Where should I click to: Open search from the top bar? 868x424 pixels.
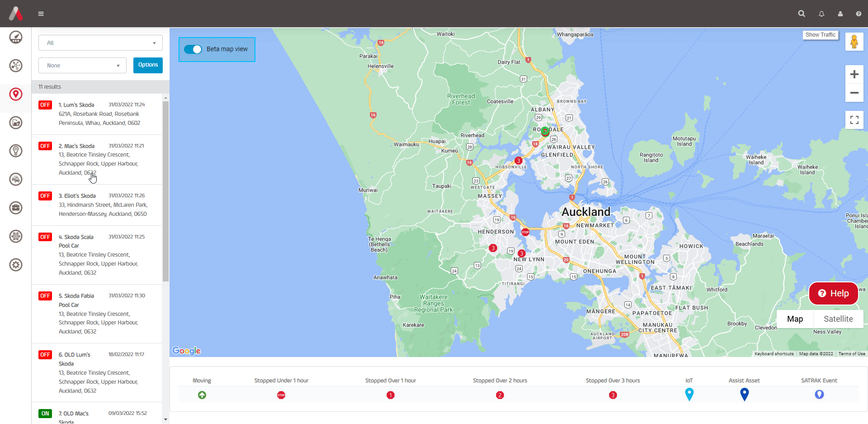click(802, 14)
